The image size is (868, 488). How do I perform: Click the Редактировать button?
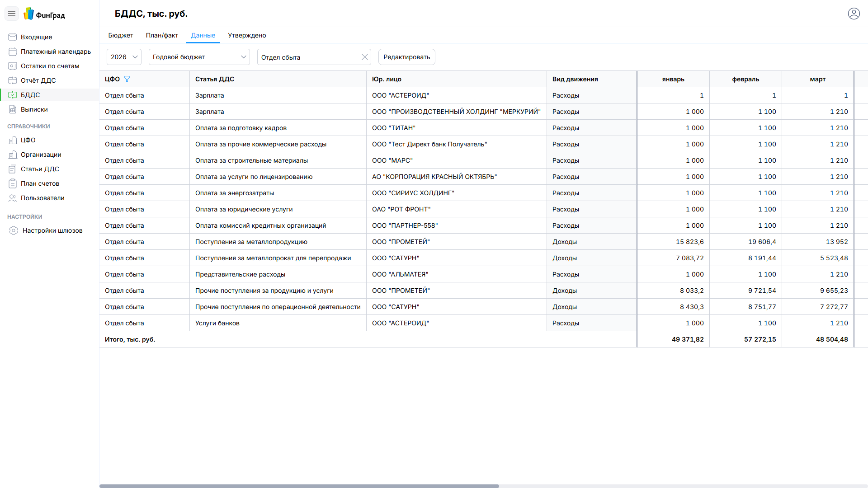click(406, 57)
